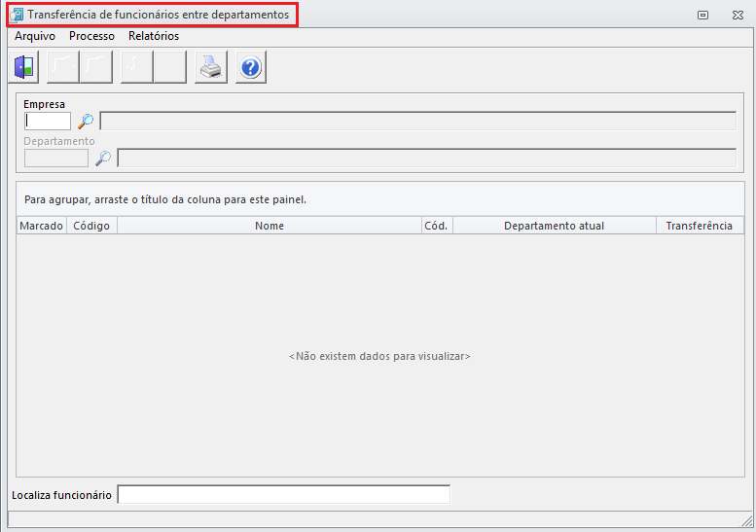Open the Arquivo menu
This screenshot has width=756, height=532.
(35, 36)
